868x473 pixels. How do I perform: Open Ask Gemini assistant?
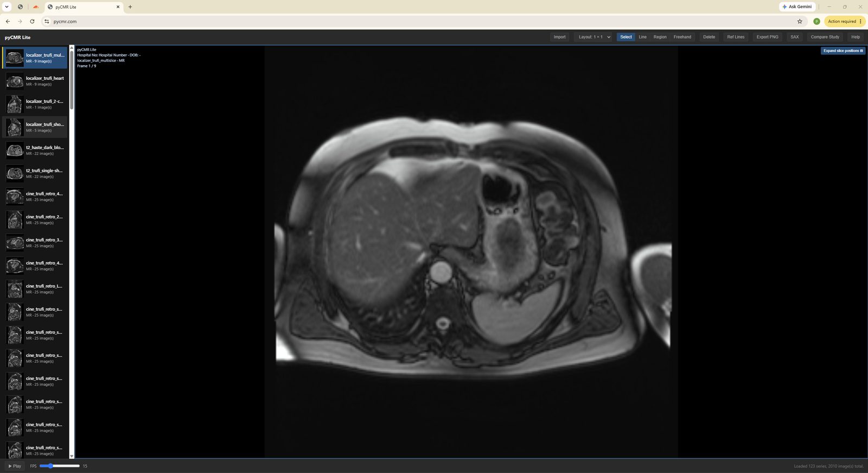point(797,7)
